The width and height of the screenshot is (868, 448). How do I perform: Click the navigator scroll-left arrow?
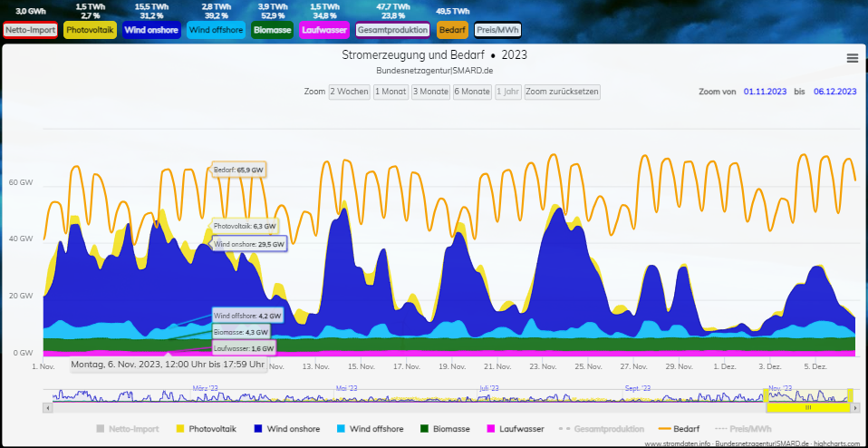(x=49, y=408)
